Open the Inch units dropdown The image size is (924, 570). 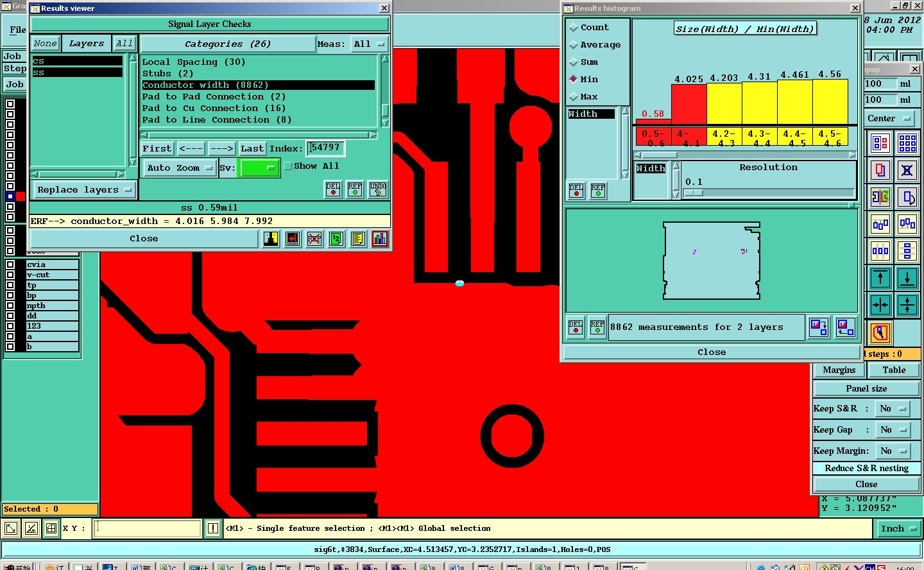point(898,529)
